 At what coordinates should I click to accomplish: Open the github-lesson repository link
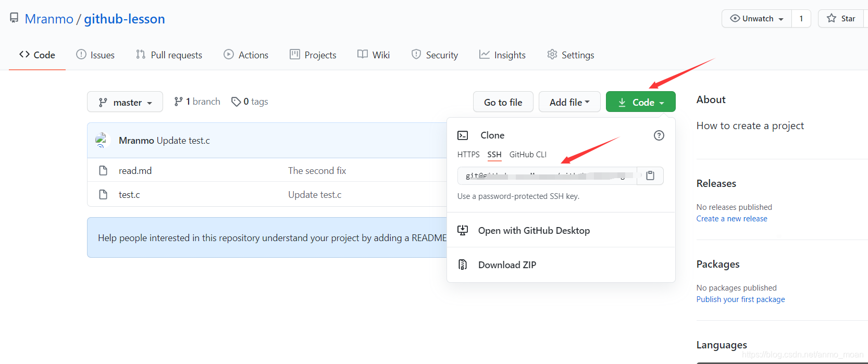pos(125,19)
